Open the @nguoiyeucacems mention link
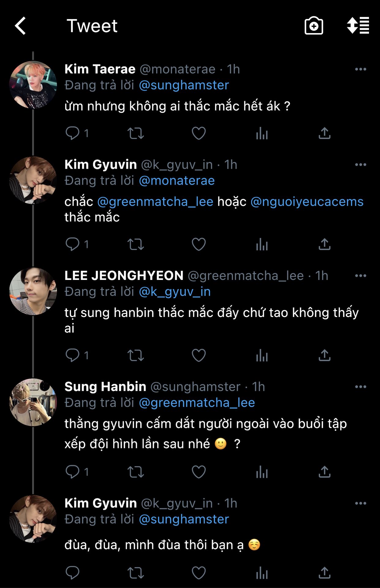Viewport: 380px width, 588px height. 307,202
